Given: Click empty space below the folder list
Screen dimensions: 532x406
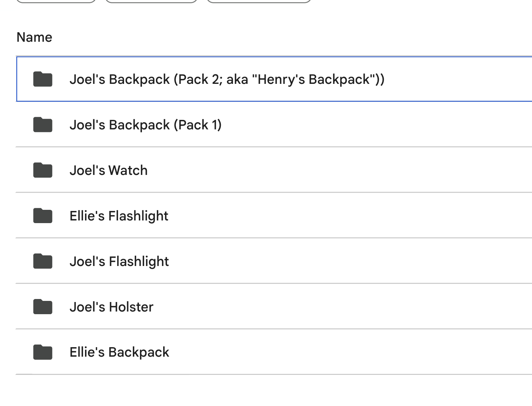Looking at the screenshot, I should [266, 391].
